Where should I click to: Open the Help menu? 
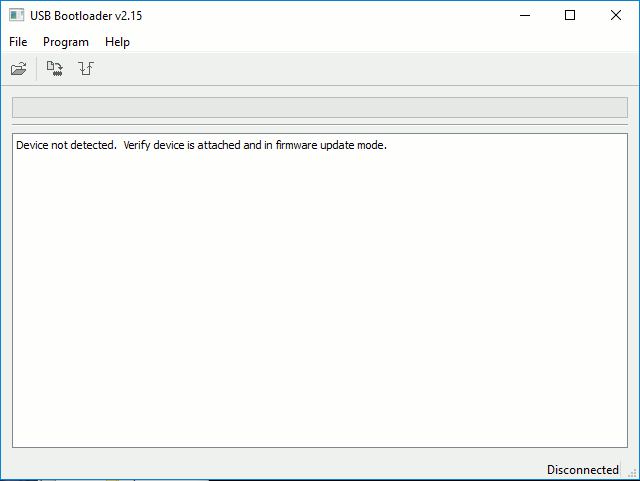(117, 42)
